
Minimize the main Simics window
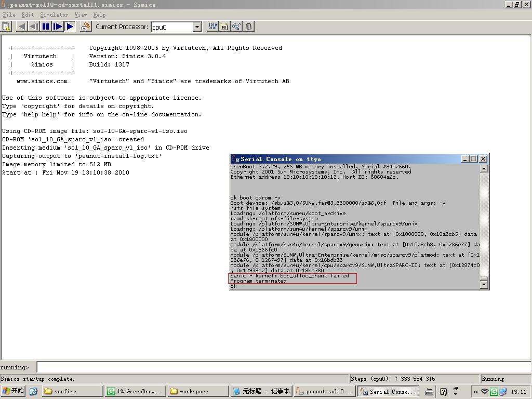tap(509, 4)
